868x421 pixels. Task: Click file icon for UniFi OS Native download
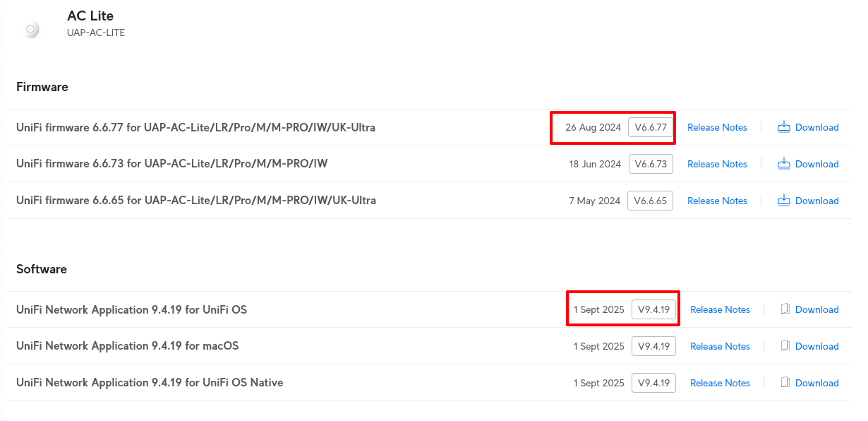(785, 383)
